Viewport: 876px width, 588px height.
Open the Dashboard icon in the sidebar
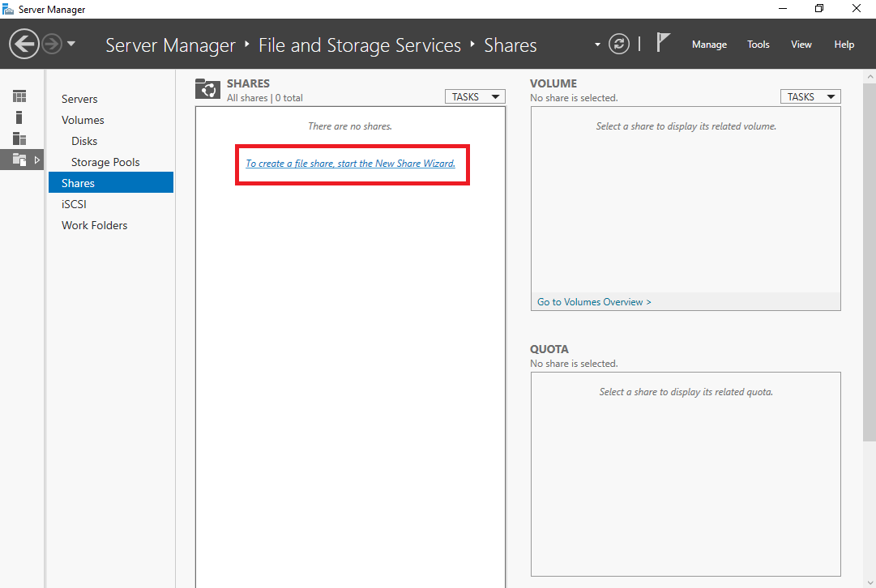19,96
